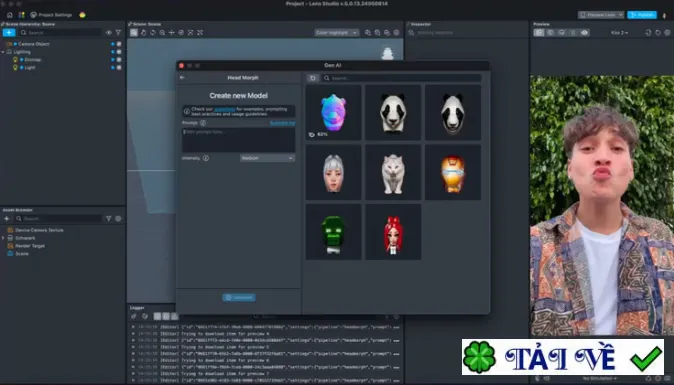
Task: Open the Scene panel settings gear
Action: [396, 33]
